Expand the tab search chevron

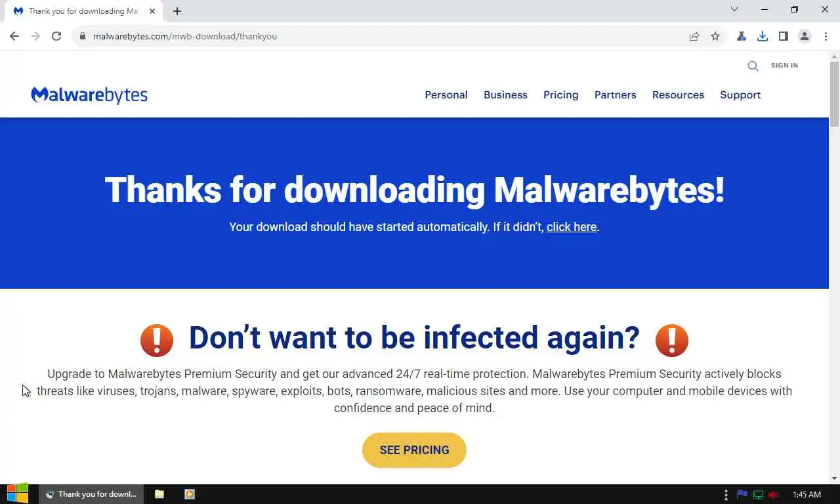734,9
